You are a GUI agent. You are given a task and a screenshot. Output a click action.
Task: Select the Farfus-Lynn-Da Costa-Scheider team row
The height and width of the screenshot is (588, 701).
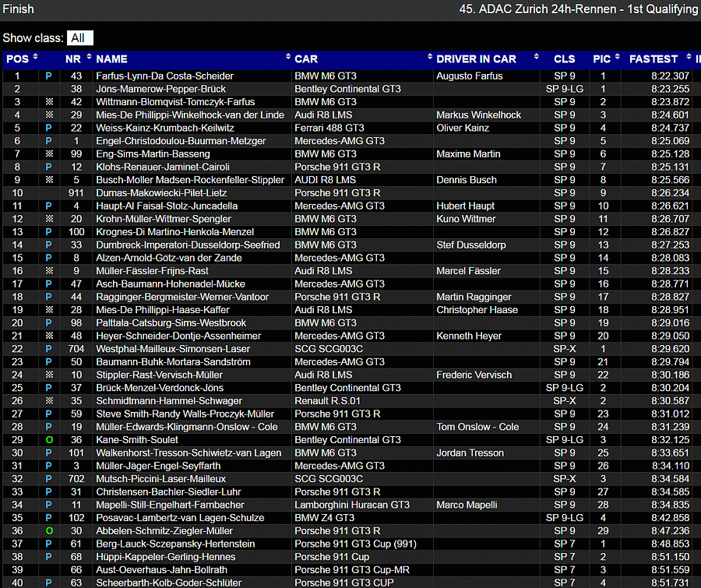[x=164, y=76]
